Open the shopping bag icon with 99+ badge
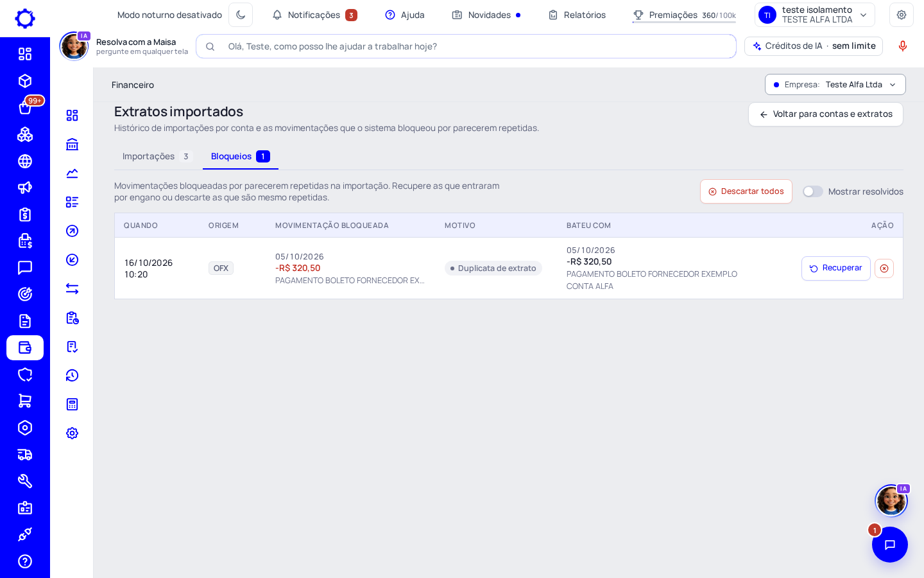The image size is (924, 578). (25, 108)
